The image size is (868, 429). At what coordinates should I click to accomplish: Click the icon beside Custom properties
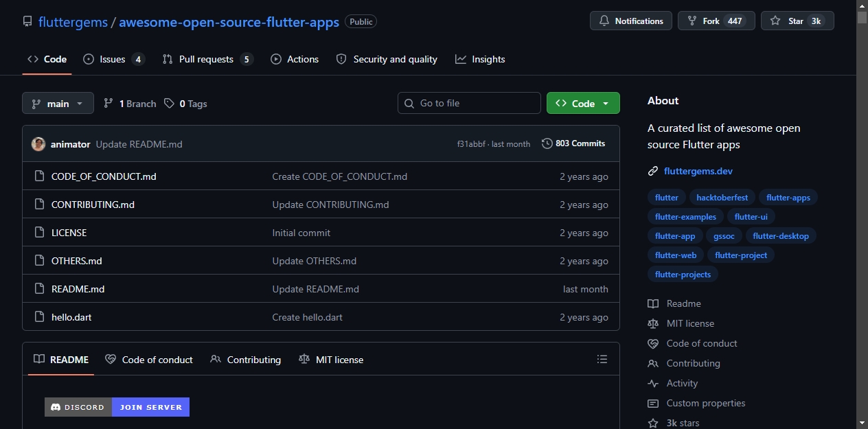tap(653, 403)
